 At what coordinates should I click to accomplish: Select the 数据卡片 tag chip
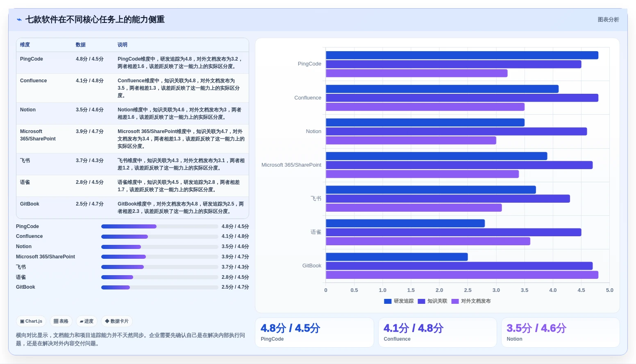click(117, 321)
